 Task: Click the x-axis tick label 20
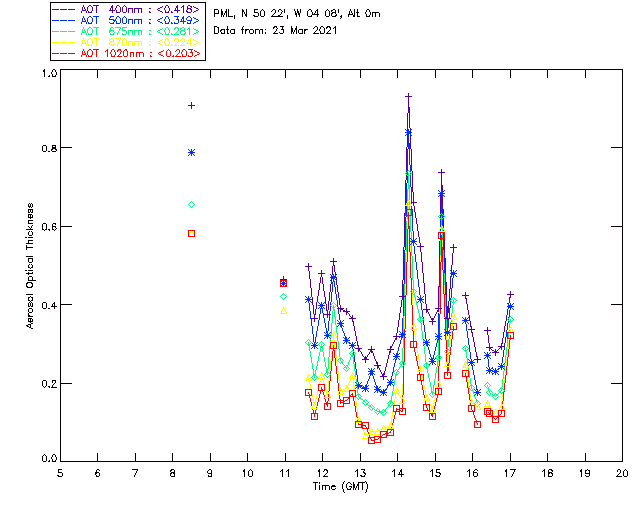coord(622,473)
